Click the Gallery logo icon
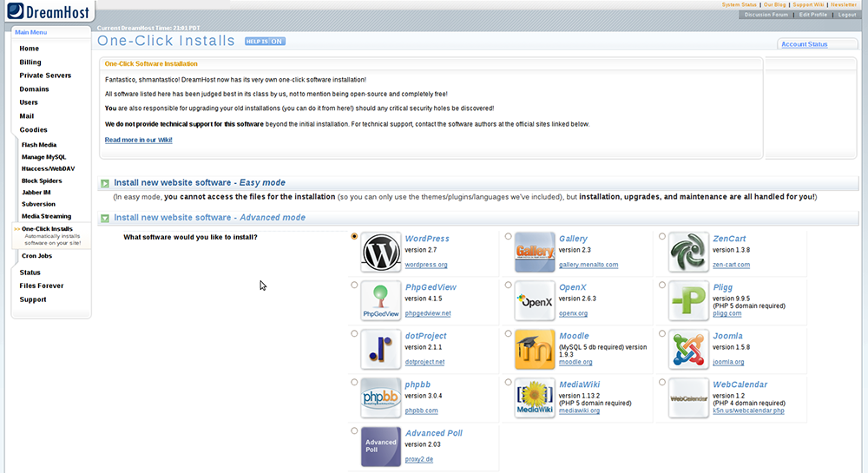868x473 pixels. [535, 253]
